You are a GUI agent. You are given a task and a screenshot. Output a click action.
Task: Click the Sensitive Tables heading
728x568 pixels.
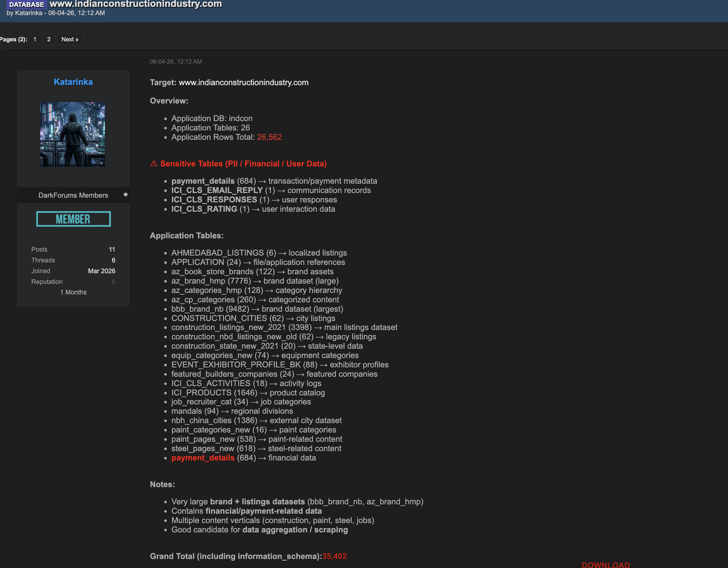click(x=243, y=164)
